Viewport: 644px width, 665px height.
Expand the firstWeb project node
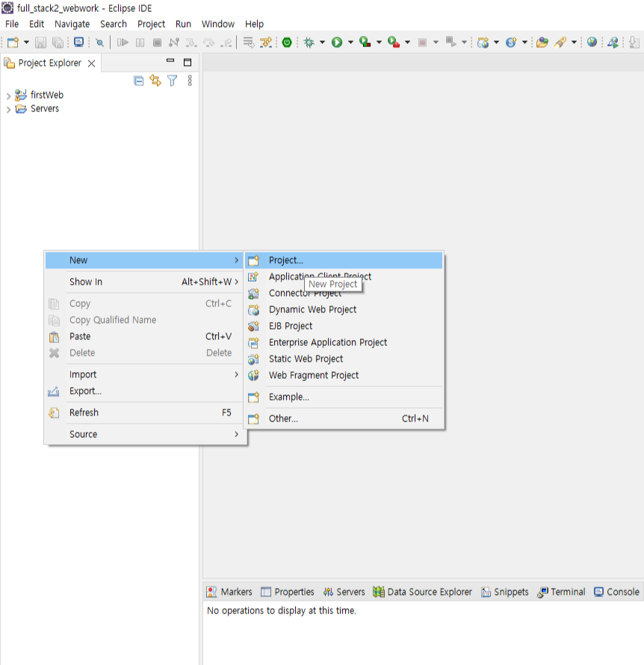tap(8, 96)
